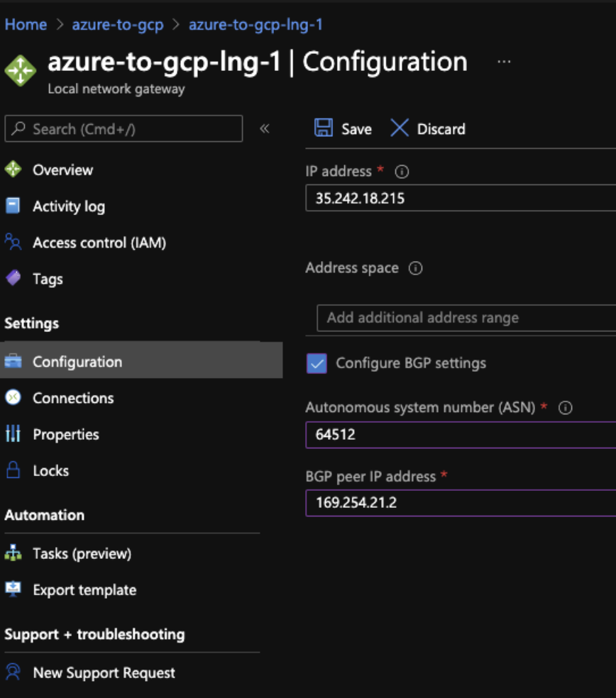Click the IP address info icon
Image resolution: width=616 pixels, height=698 pixels.
[402, 172]
